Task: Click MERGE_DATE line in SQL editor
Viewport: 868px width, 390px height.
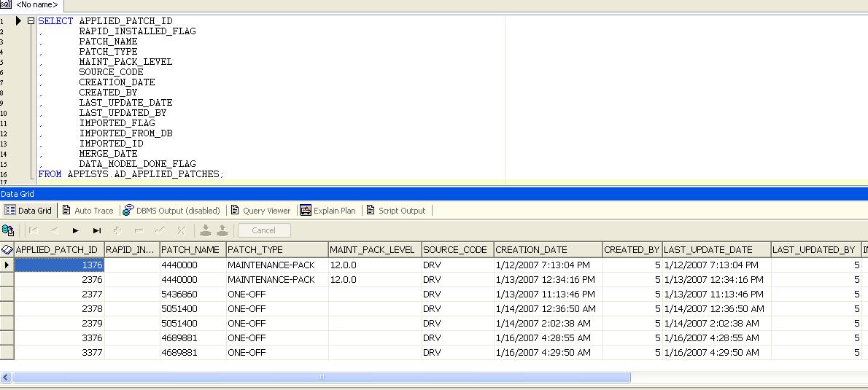Action: tap(108, 154)
